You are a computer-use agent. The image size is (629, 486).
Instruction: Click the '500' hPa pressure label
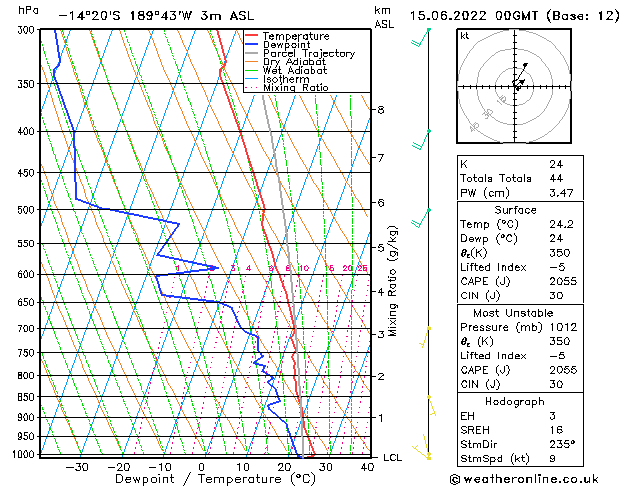point(28,210)
